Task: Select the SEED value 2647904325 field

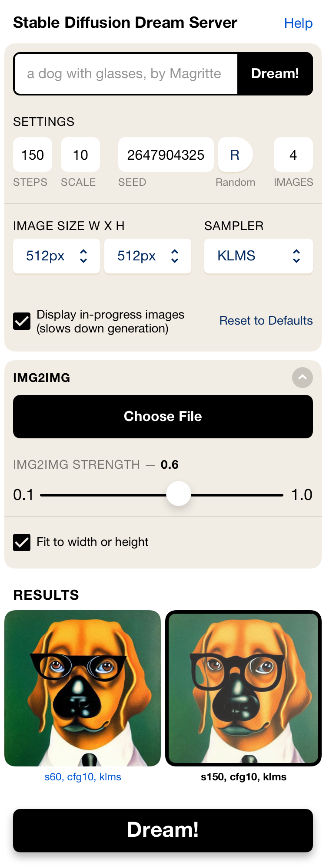Action: point(166,155)
